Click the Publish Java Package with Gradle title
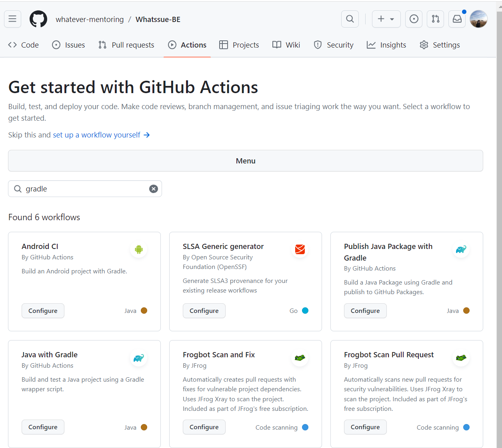 click(388, 252)
